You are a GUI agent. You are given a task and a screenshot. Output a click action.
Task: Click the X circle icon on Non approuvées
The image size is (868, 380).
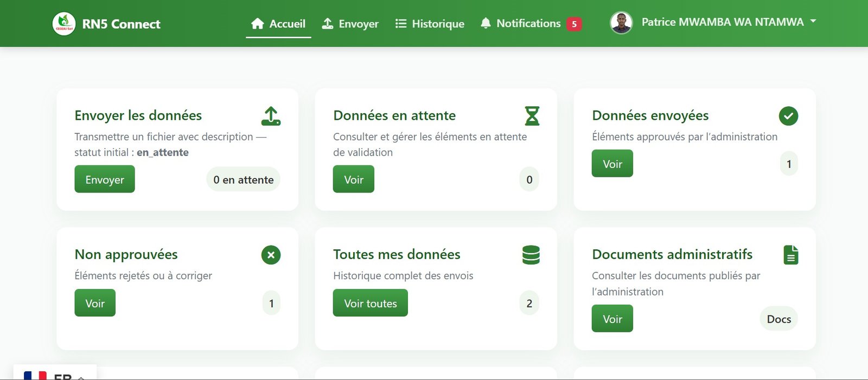(x=271, y=255)
